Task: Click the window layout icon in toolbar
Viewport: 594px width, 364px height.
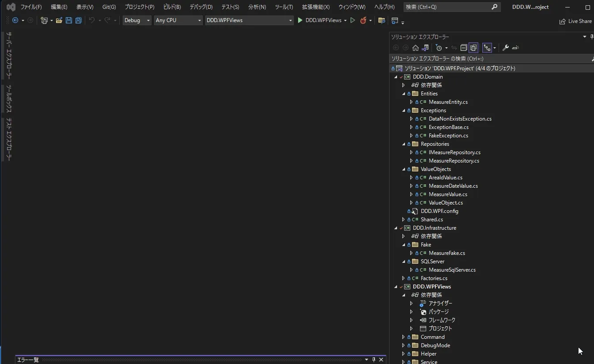Action: point(395,20)
